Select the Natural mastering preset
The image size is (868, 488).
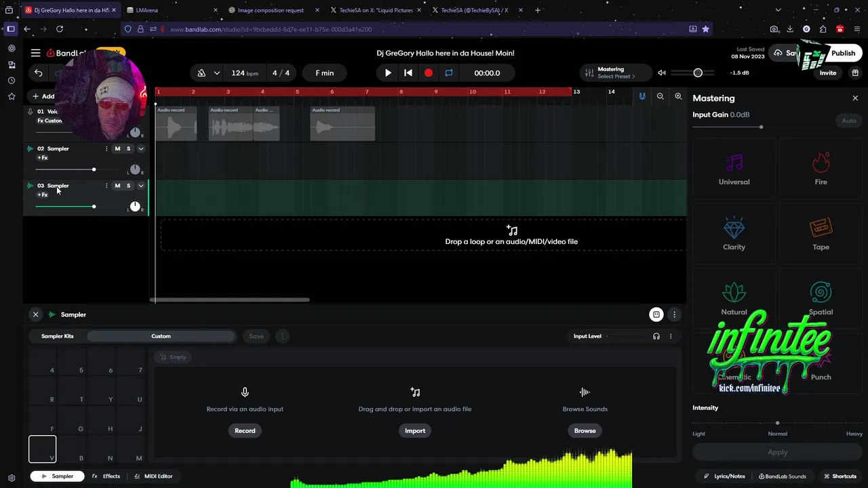coord(734,298)
